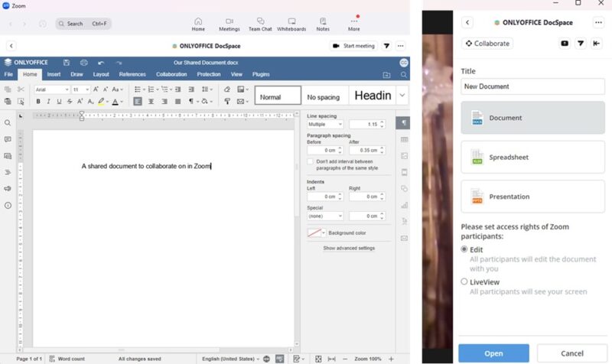Click the cut scissors icon
The width and height of the screenshot is (612, 364).
tap(21, 89)
